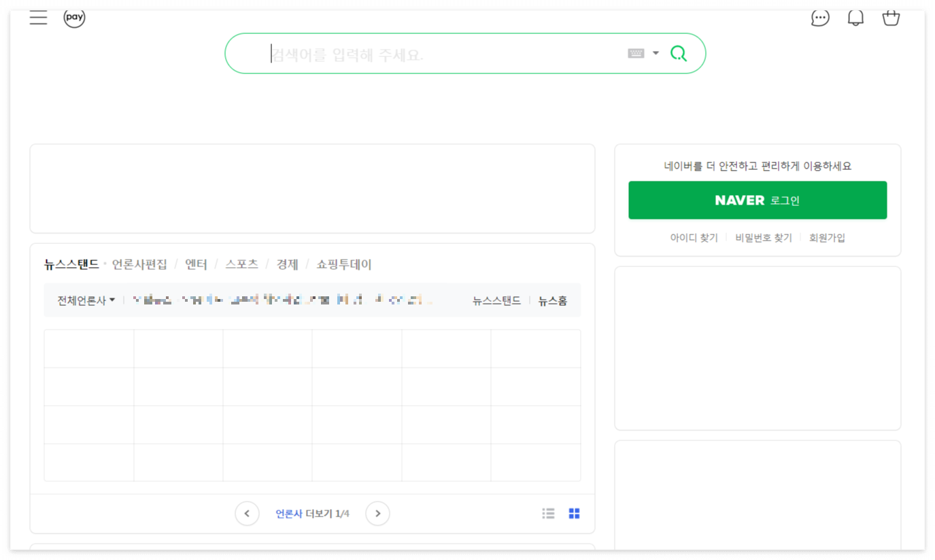This screenshot has height=560, width=935.
Task: Open the on-screen keyboard icon
Action: pyautogui.click(x=636, y=53)
